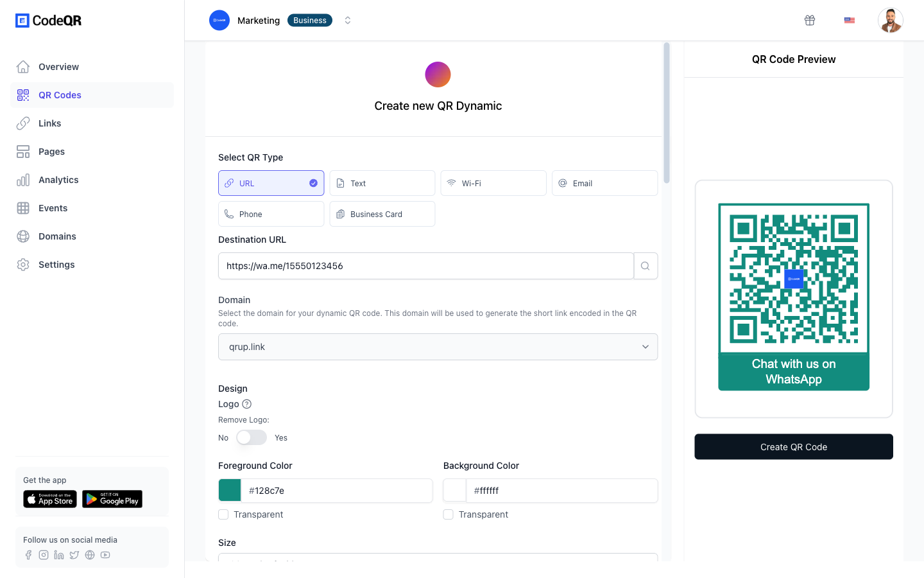This screenshot has width=924, height=578.
Task: Open QR Codes in the sidebar
Action: pos(92,95)
